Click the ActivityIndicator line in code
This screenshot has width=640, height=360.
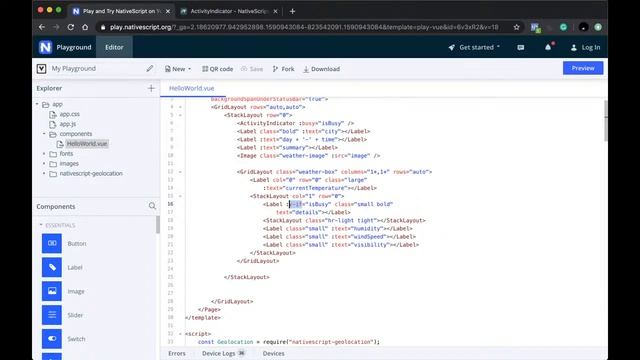[295, 123]
